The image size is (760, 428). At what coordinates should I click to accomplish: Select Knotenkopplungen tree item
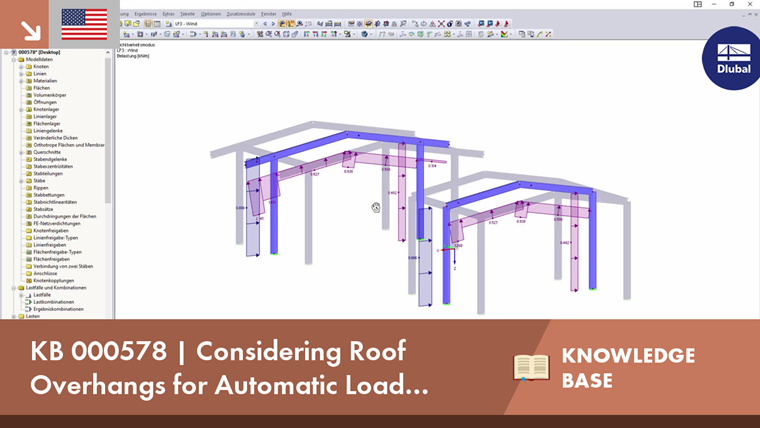click(x=54, y=281)
